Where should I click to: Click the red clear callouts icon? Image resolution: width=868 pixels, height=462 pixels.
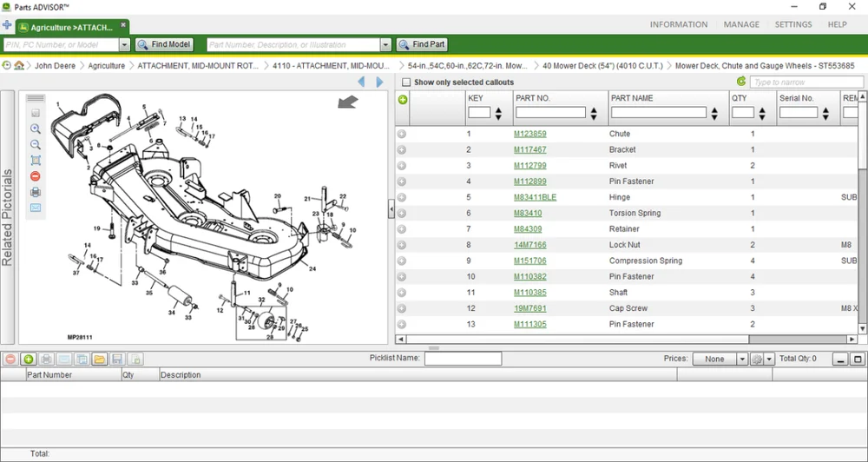[36, 176]
